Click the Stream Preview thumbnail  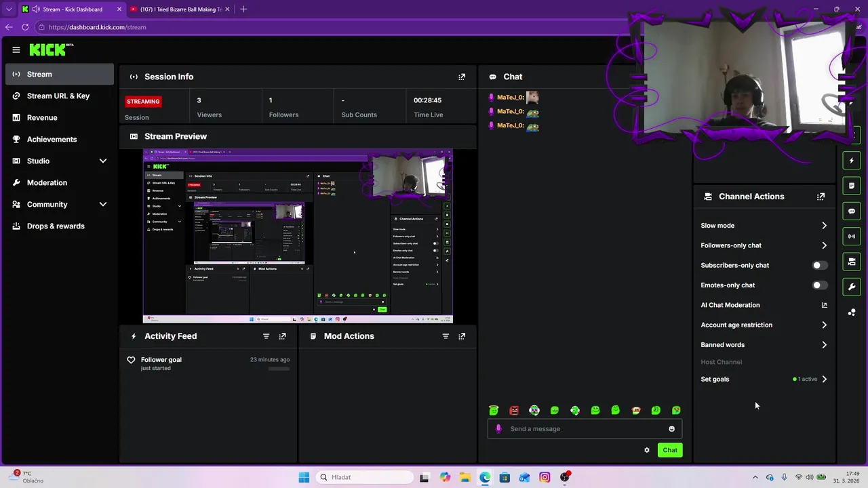(x=298, y=236)
